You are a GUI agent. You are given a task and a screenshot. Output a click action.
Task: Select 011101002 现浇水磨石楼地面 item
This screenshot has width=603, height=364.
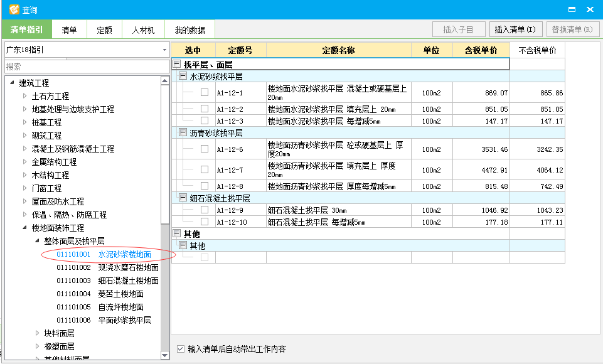coord(108,267)
